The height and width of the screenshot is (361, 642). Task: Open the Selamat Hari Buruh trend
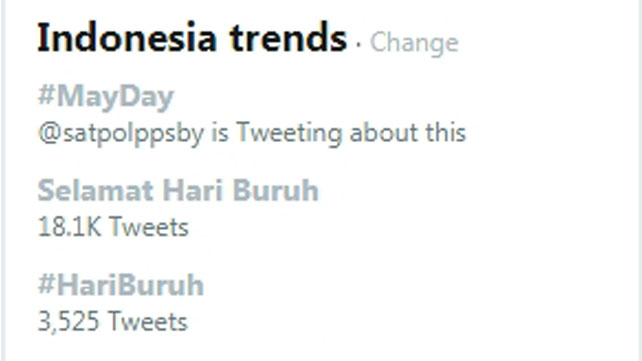[x=178, y=191]
